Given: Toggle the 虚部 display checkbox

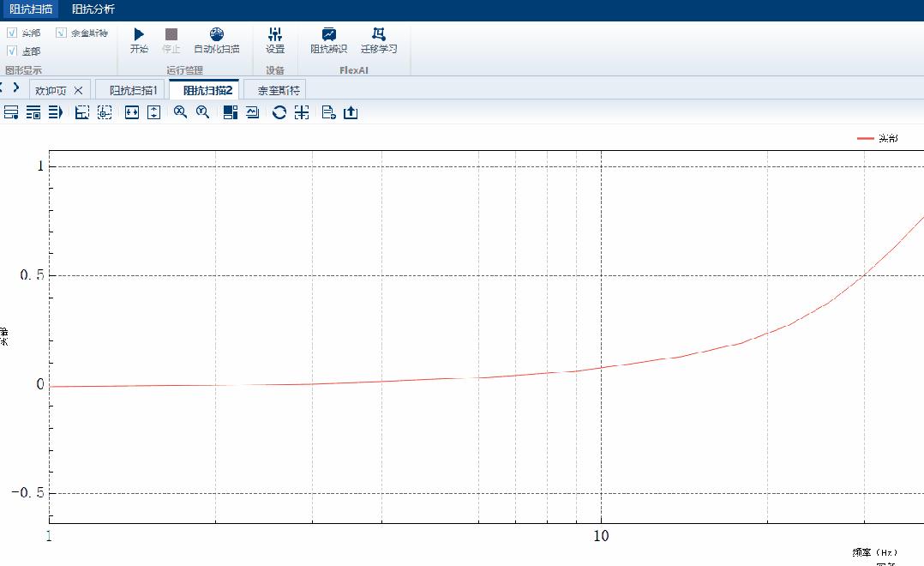Looking at the screenshot, I should click(x=12, y=51).
